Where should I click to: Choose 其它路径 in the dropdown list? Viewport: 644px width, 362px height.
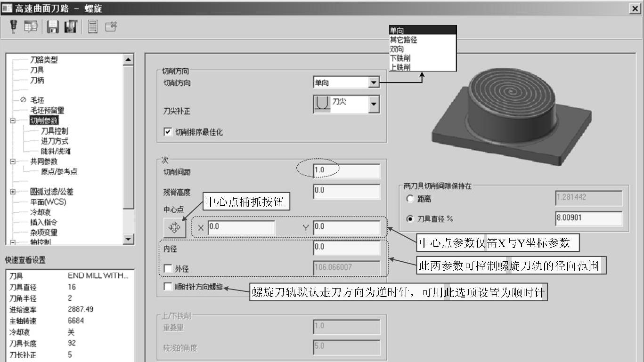coord(423,40)
